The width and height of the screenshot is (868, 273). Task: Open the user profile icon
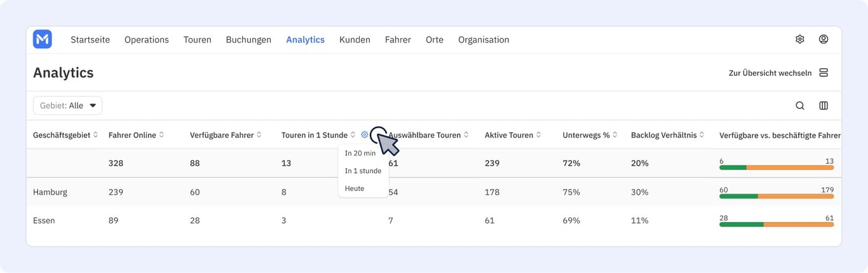coord(823,39)
